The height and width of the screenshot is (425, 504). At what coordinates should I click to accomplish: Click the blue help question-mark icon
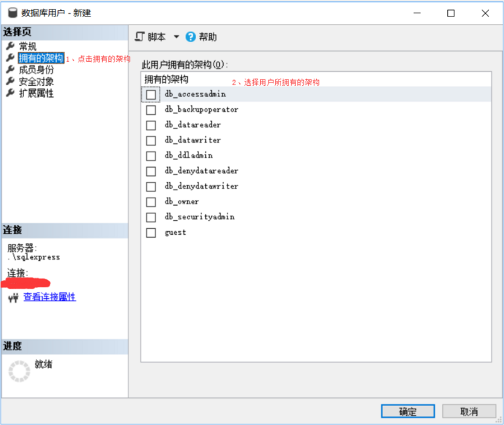tap(190, 37)
